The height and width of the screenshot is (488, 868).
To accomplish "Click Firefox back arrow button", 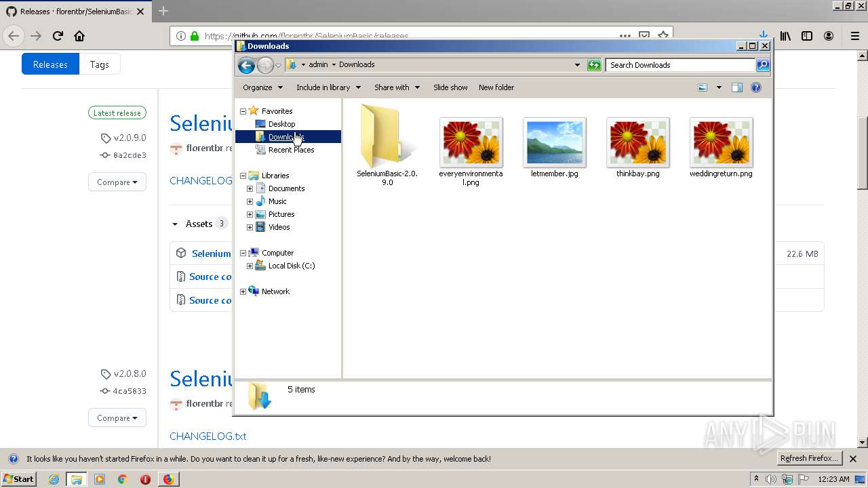I will (x=14, y=36).
